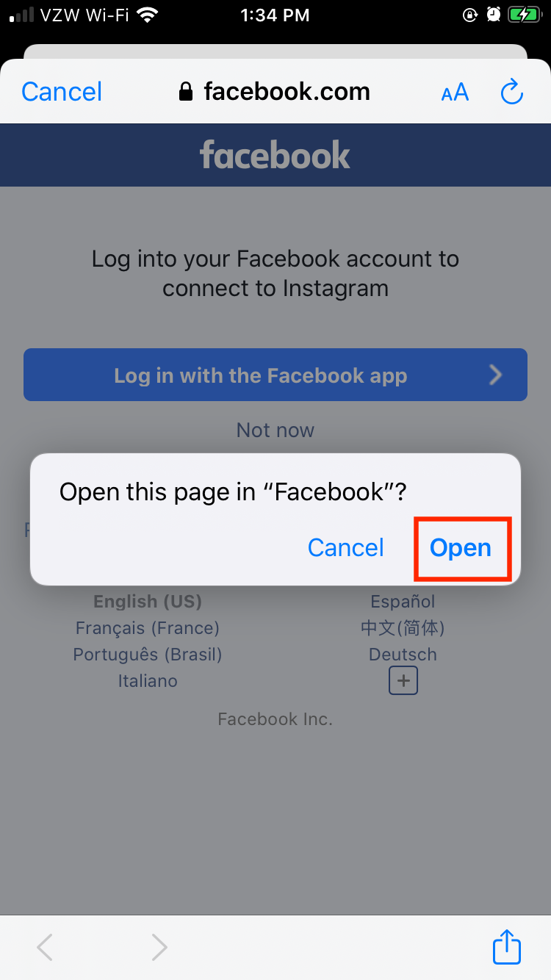Select Log in with the Facebook app
Screen dimensions: 551x980
click(275, 375)
